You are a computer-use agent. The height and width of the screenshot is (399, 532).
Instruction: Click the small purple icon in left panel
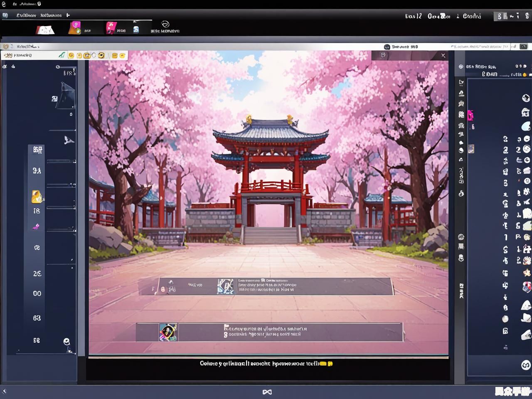pos(36,227)
